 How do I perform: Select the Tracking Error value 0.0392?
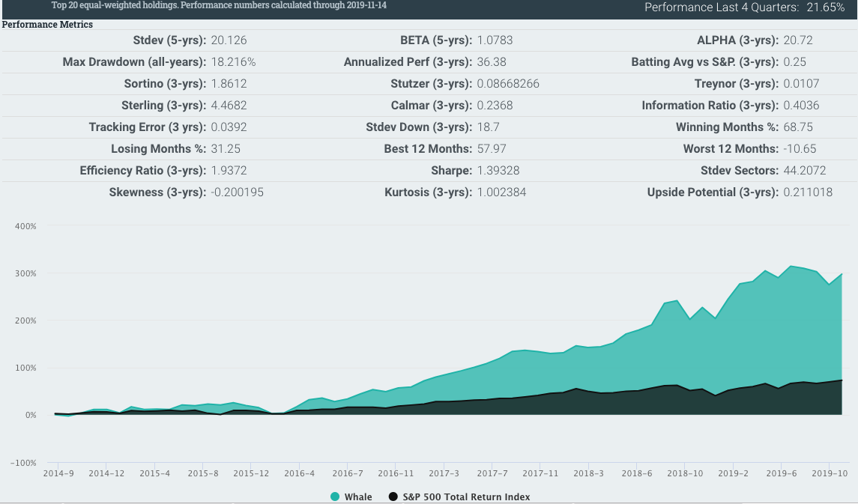(x=229, y=127)
